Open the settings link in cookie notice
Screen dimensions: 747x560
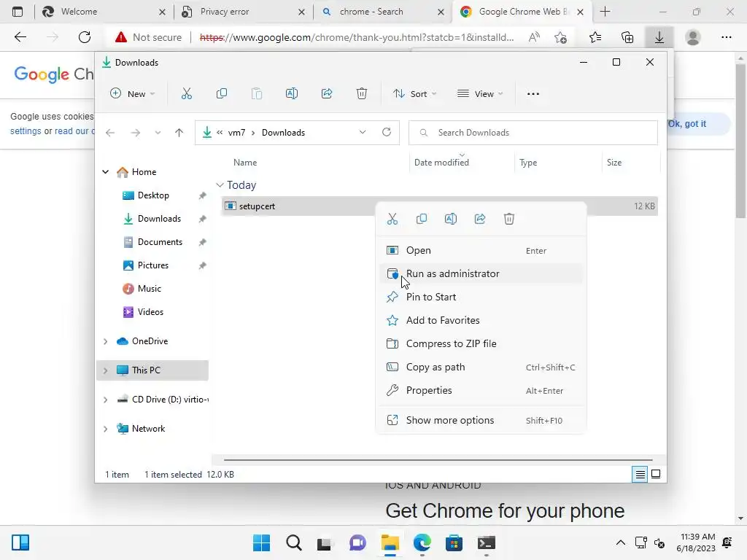tap(26, 131)
